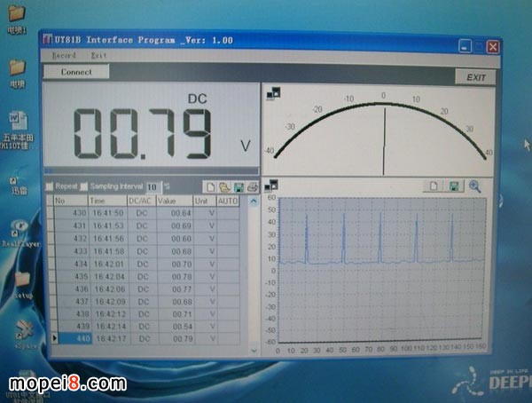Open the Record menu
532x403 pixels.
65,55
